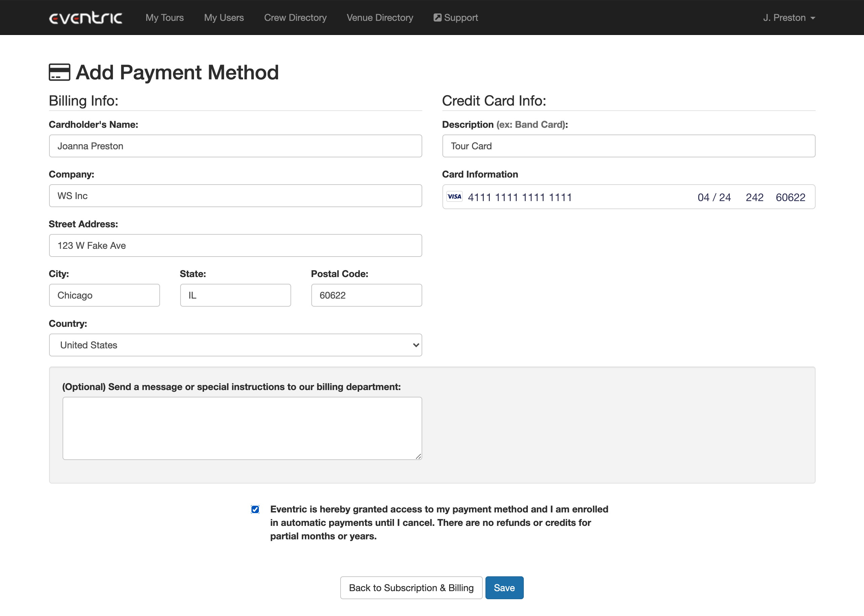Click the card Description field
864x616 pixels.
tap(628, 146)
